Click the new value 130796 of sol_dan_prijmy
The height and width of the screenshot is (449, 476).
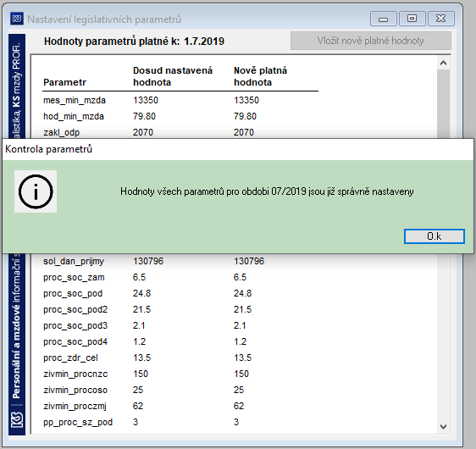click(x=249, y=261)
